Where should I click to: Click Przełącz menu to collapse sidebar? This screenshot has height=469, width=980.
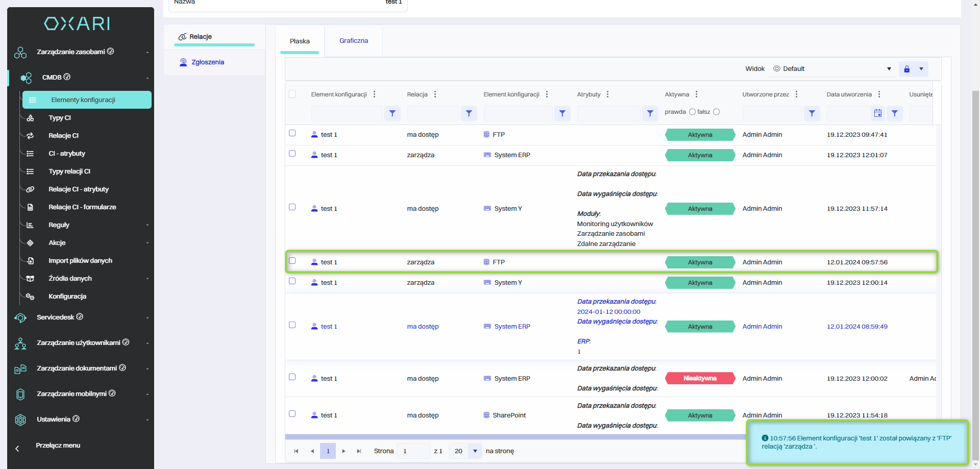pos(58,446)
